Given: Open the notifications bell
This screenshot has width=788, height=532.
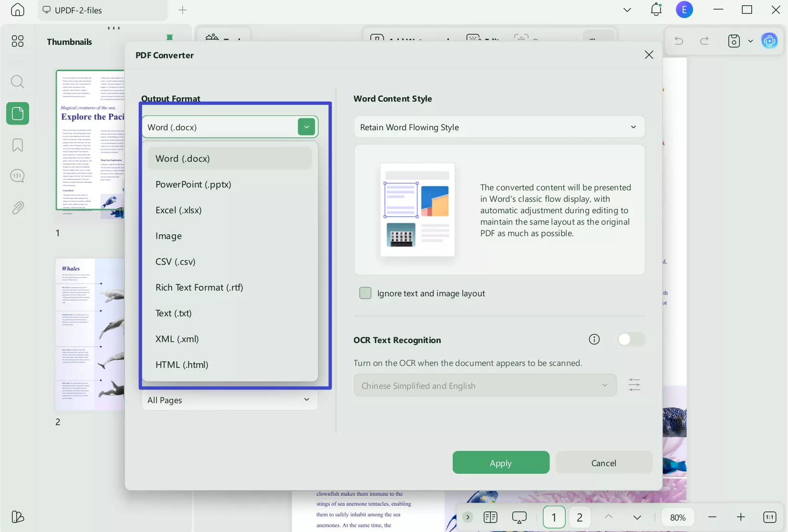Looking at the screenshot, I should (x=656, y=10).
